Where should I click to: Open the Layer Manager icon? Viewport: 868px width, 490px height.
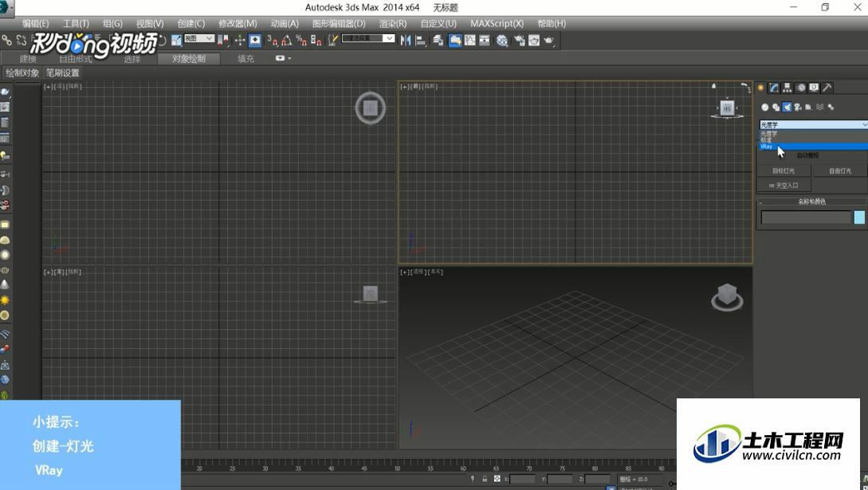click(x=438, y=41)
